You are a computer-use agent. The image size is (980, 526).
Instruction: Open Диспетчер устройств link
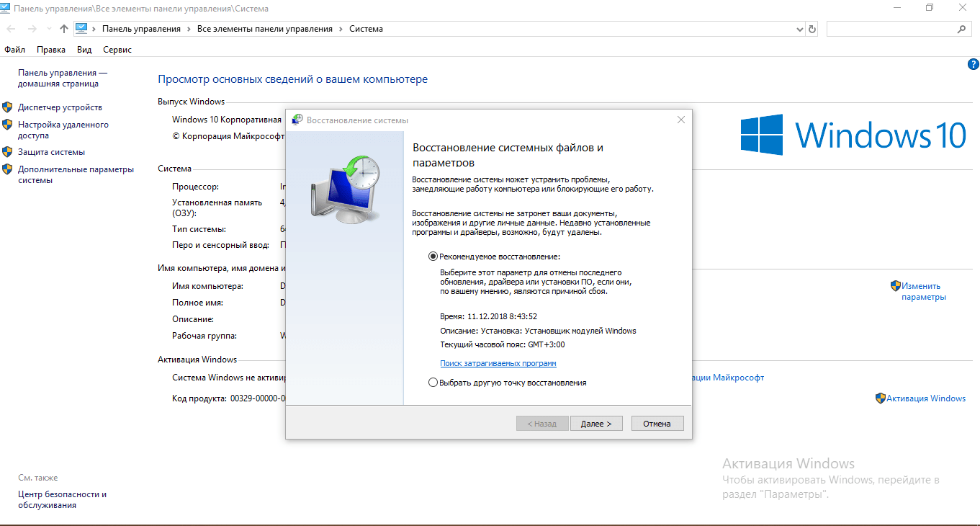[60, 107]
